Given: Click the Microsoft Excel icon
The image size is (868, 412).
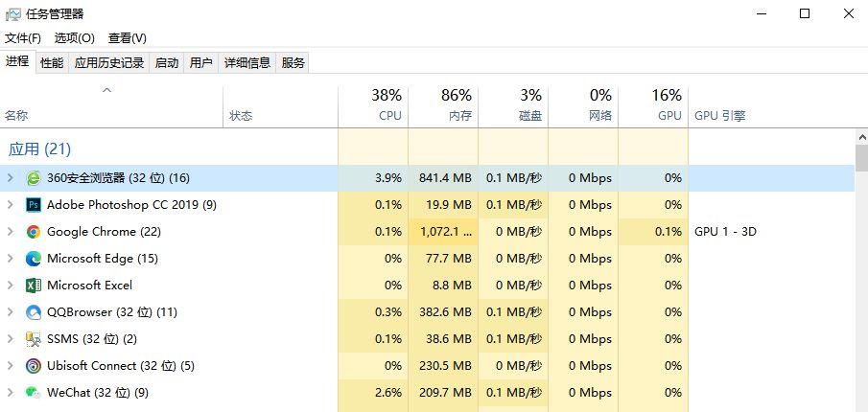Looking at the screenshot, I should tap(34, 286).
